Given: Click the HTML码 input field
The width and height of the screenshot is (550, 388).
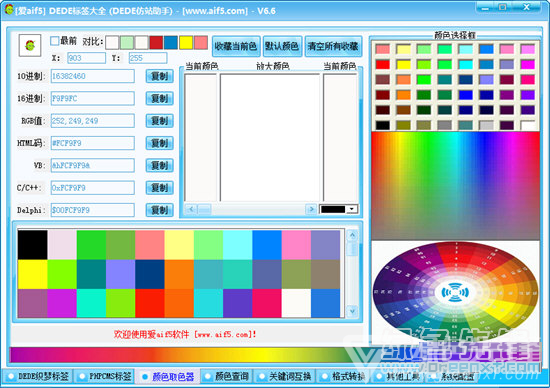Looking at the screenshot, I should 93,143.
